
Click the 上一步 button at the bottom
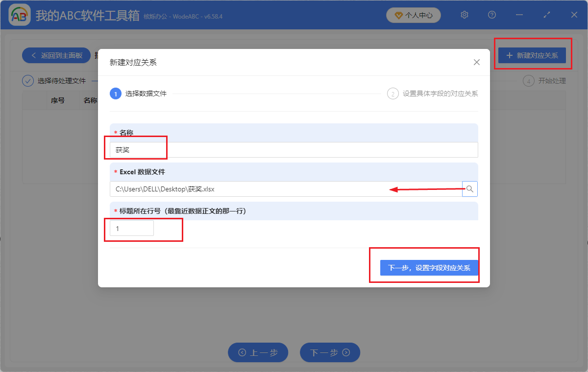click(x=258, y=352)
